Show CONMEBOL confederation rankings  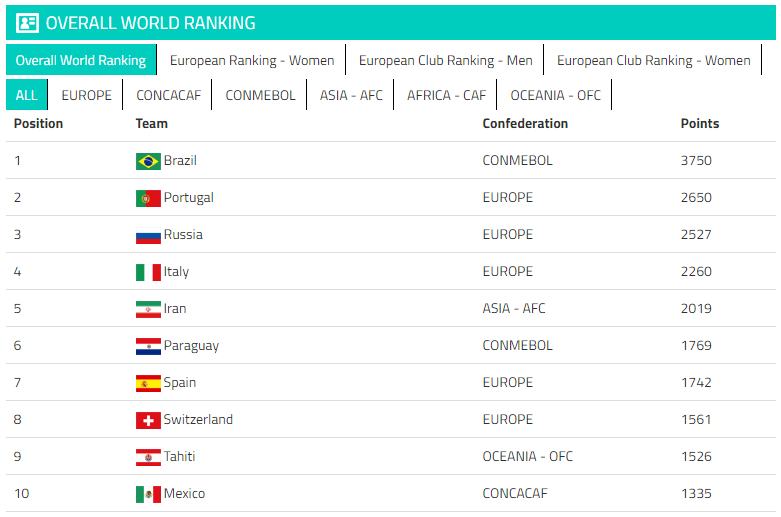[x=260, y=95]
